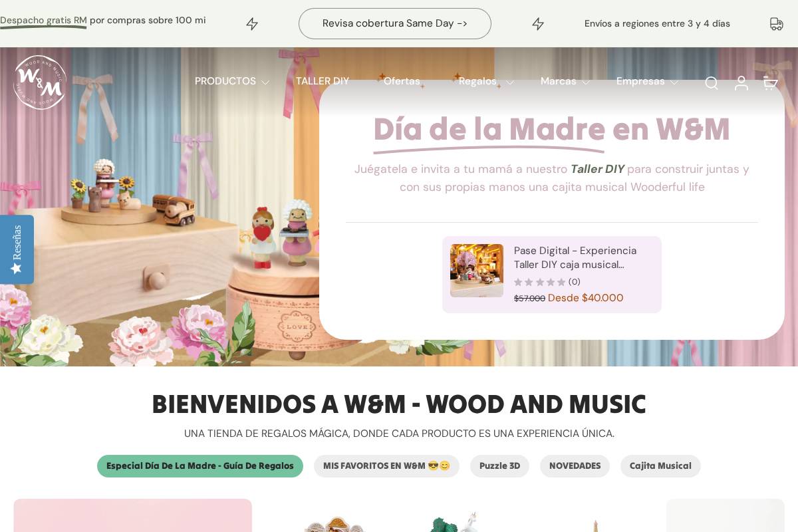Open the W&M Wood and Music logo

click(x=40, y=82)
